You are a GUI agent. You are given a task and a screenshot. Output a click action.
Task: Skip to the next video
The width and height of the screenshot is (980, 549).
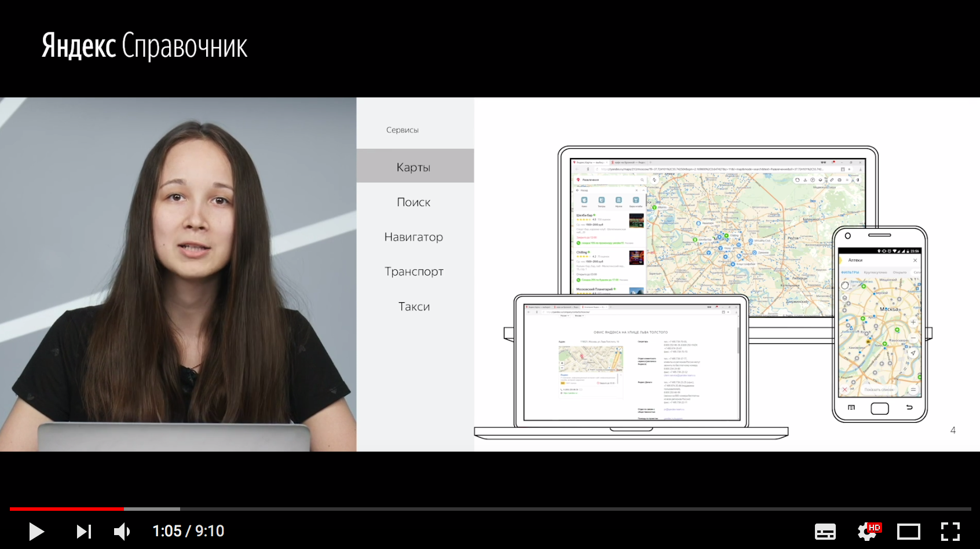(84, 531)
